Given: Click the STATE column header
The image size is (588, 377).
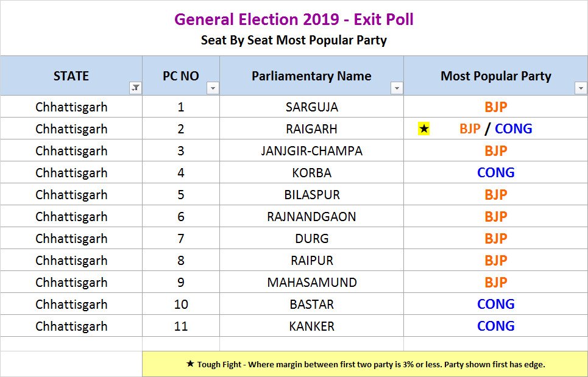Looking at the screenshot, I should coord(71,76).
